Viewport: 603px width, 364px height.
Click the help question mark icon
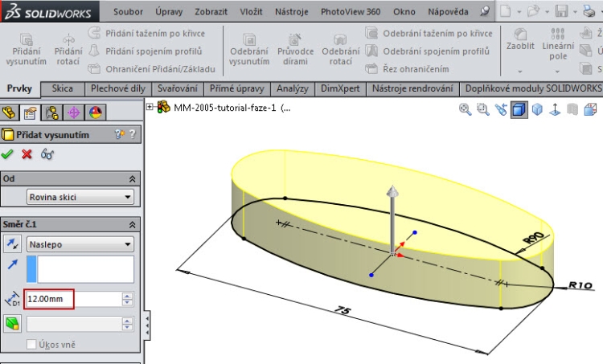coord(133,134)
